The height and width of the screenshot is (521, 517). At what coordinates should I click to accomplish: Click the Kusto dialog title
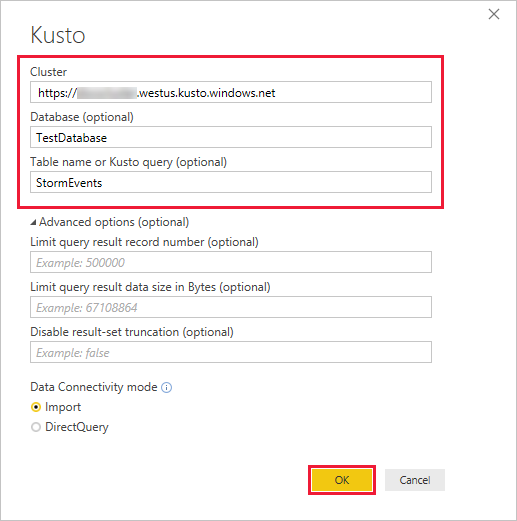[58, 35]
